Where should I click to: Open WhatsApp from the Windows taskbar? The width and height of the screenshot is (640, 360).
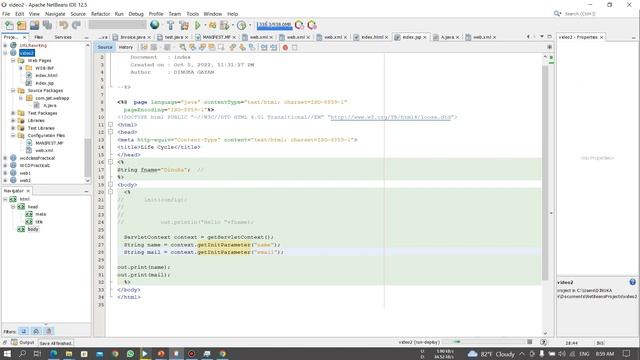(130, 353)
